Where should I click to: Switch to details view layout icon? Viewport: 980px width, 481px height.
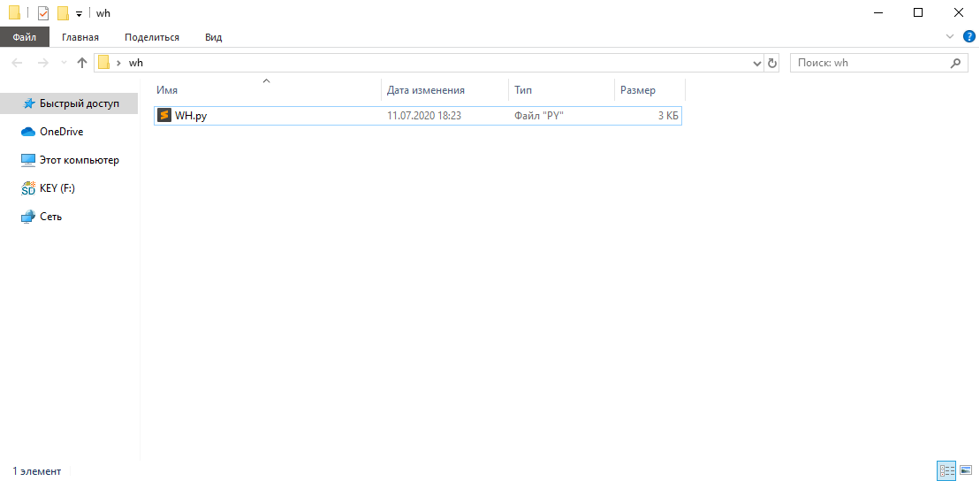[x=947, y=470]
